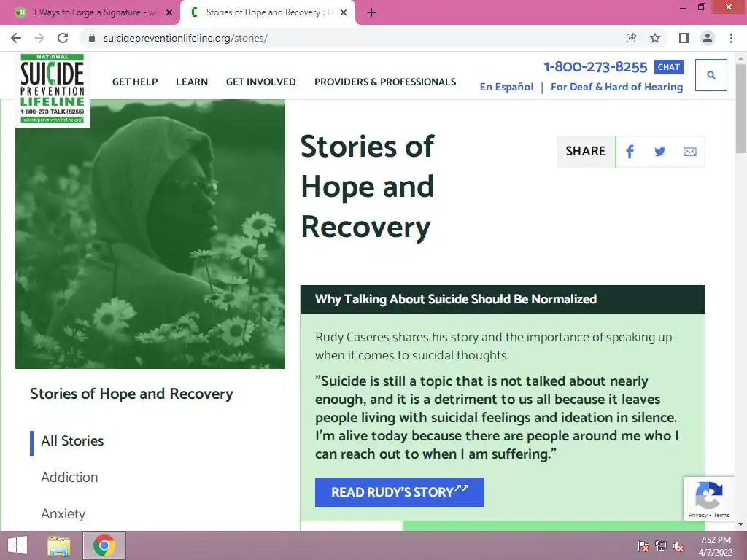The image size is (747, 560).
Task: Click the browser forward arrow
Action: pos(39,38)
